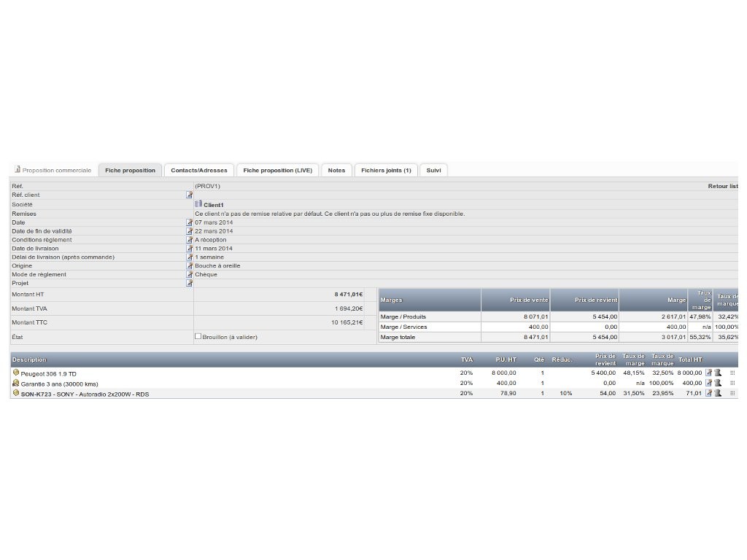Delete the Peugeot 306 1.9 TD line
This screenshot has height=560, width=747.
tap(718, 373)
